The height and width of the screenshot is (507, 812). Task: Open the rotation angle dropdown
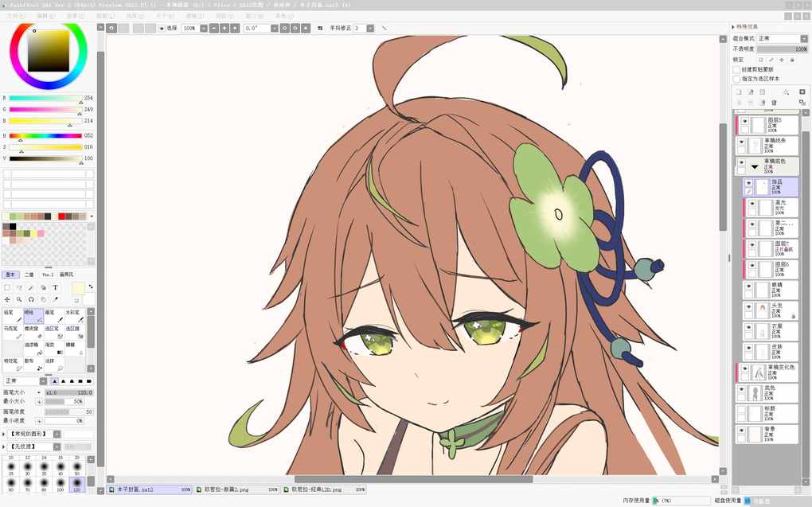point(275,28)
